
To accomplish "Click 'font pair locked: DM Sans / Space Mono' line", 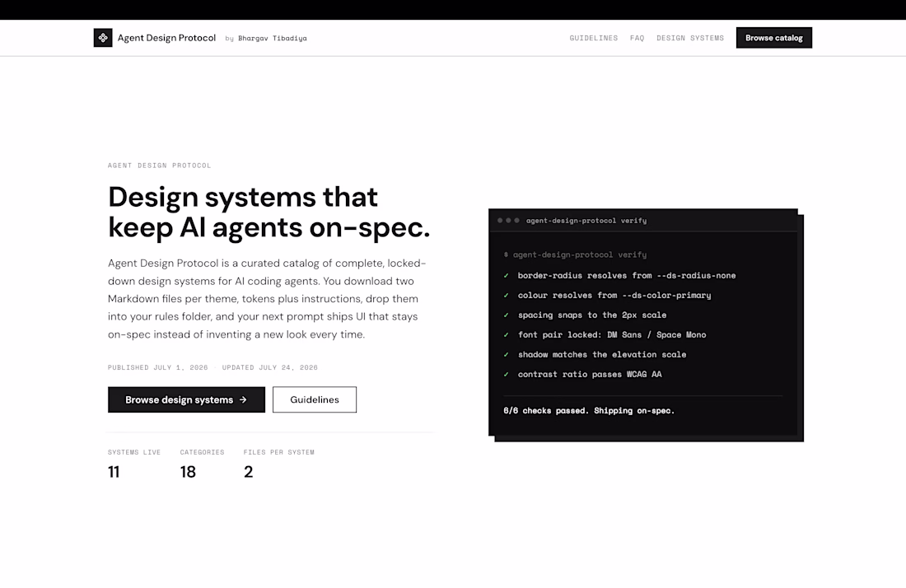I will coord(612,334).
